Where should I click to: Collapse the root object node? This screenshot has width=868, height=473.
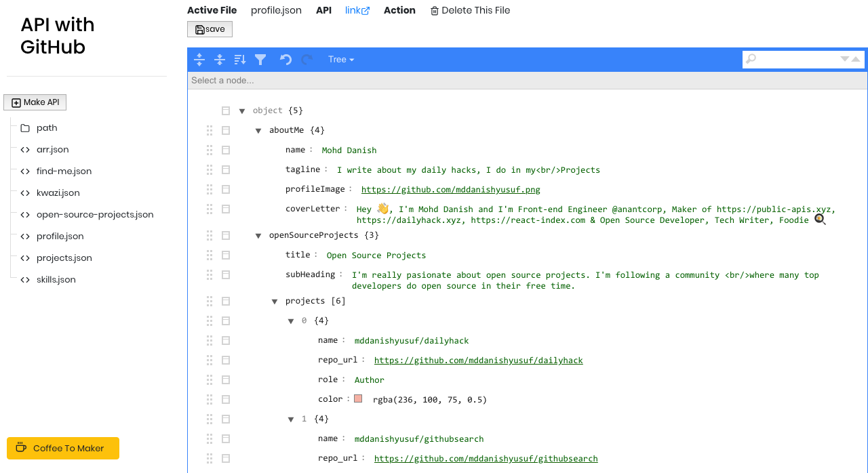[242, 110]
